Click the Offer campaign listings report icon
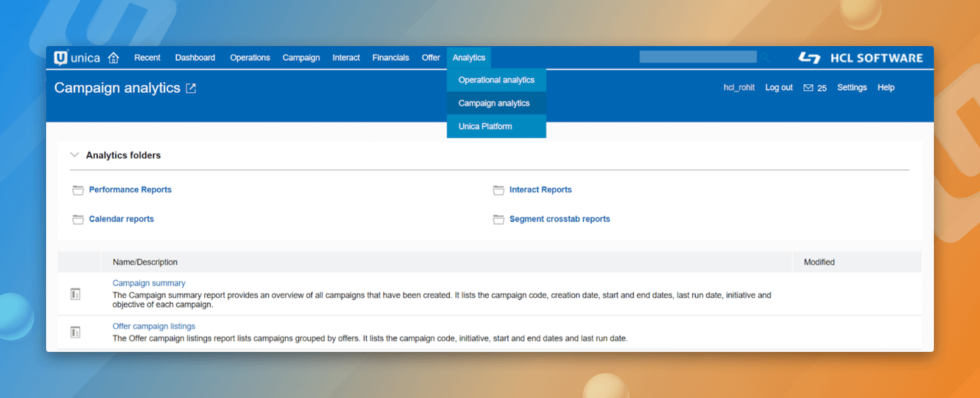 pyautogui.click(x=76, y=332)
